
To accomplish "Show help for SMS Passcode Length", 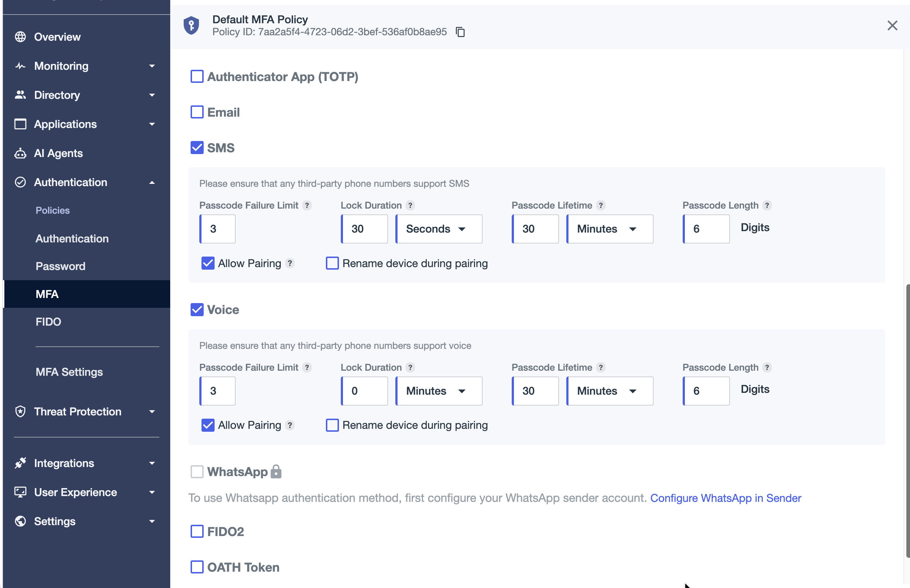I will point(767,205).
